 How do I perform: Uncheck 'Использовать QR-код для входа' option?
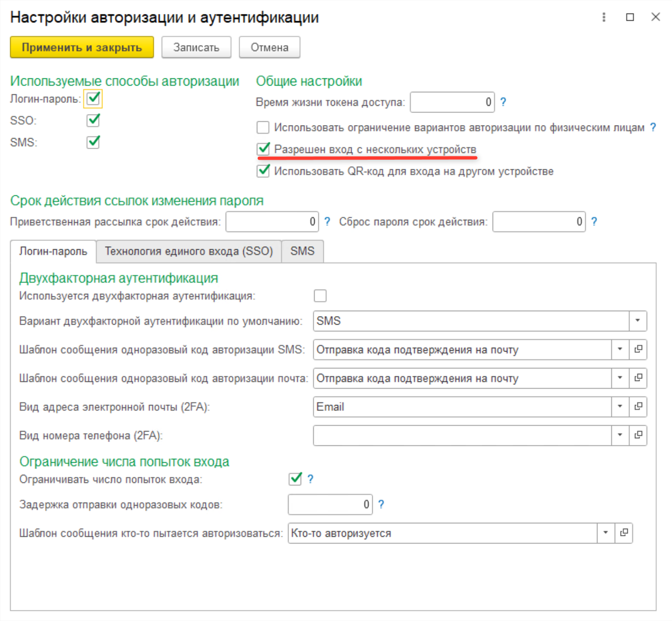[263, 171]
